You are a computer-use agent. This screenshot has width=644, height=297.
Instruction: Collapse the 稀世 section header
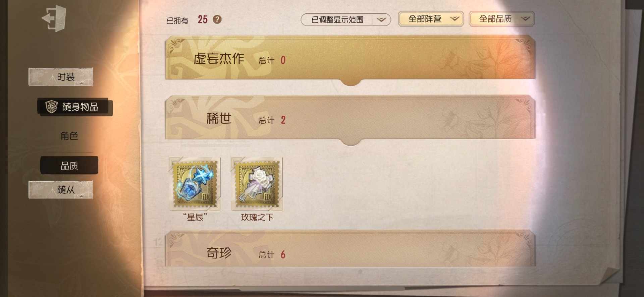350,120
